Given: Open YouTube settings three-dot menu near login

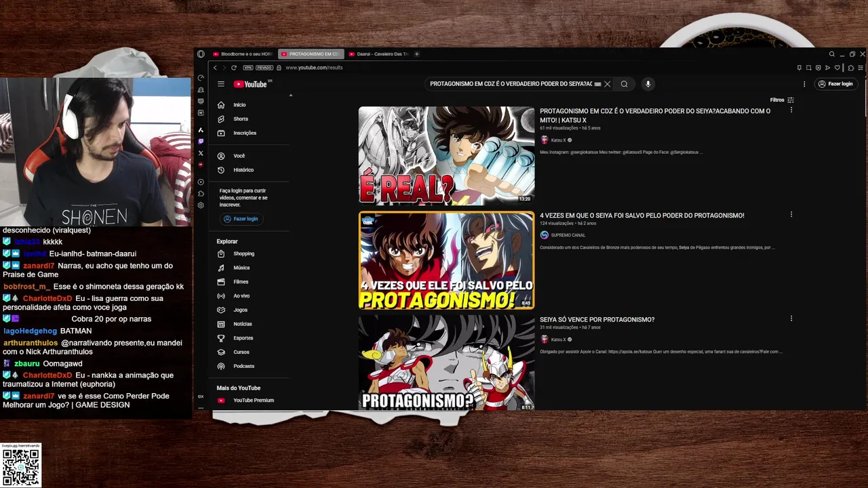Looking at the screenshot, I should [804, 84].
